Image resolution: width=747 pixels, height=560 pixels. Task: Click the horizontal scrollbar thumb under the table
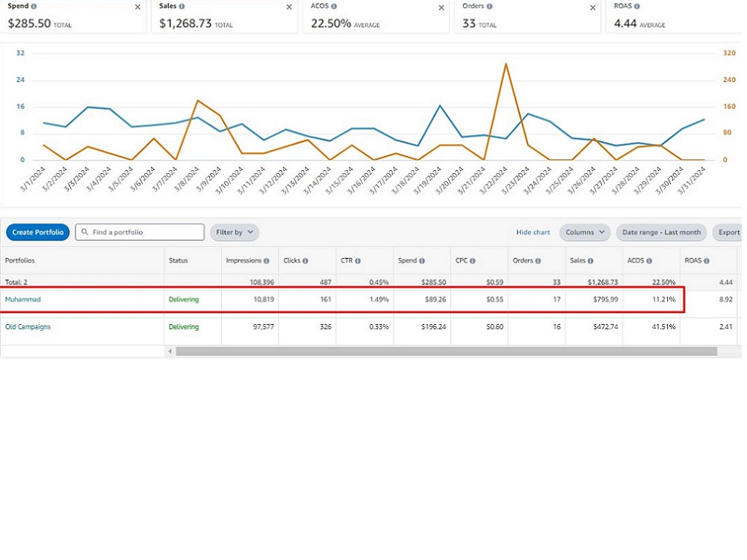(x=447, y=352)
